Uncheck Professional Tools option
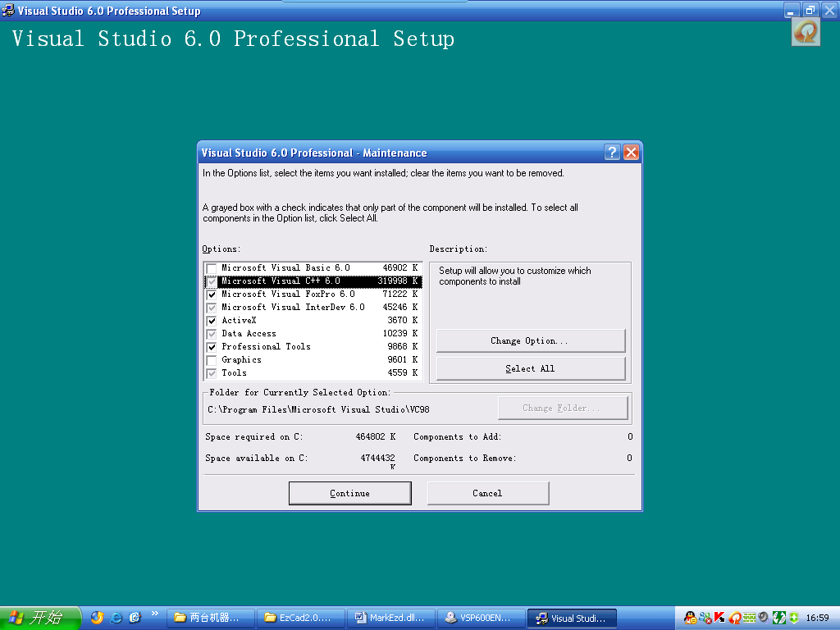 click(x=212, y=347)
